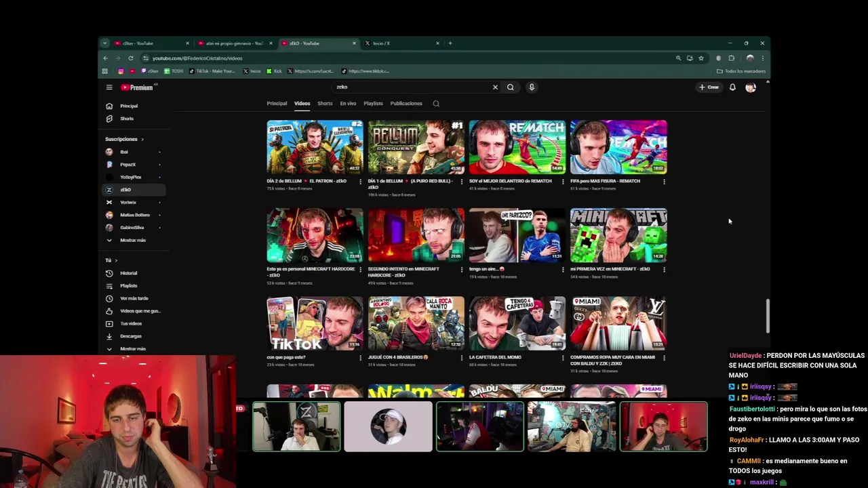Click the Crear button

(709, 87)
